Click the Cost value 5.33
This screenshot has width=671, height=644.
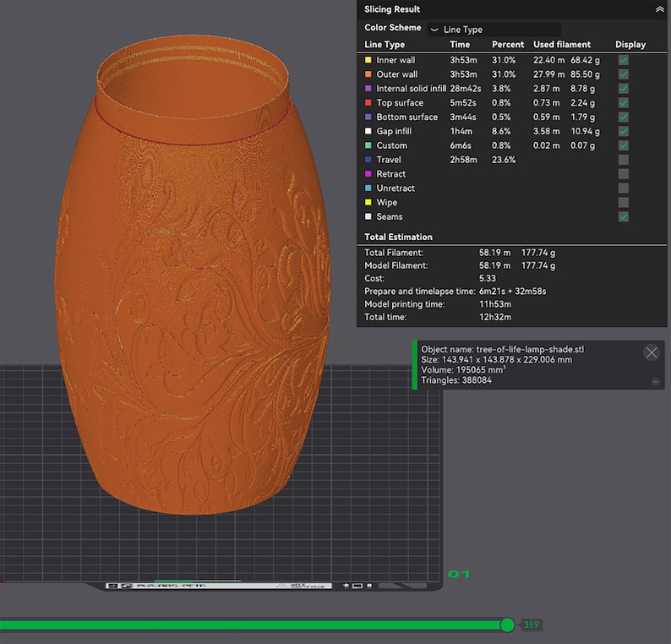coord(488,279)
